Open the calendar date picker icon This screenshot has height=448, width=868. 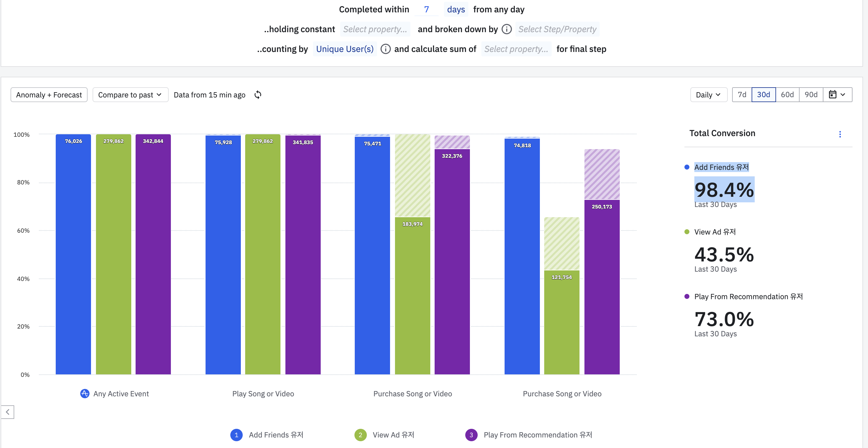833,95
